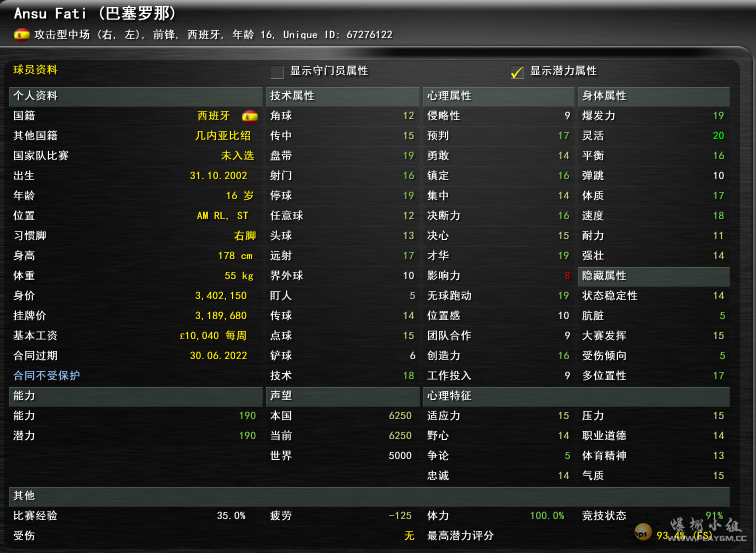Edit 才华 flair value 19

pyautogui.click(x=564, y=256)
